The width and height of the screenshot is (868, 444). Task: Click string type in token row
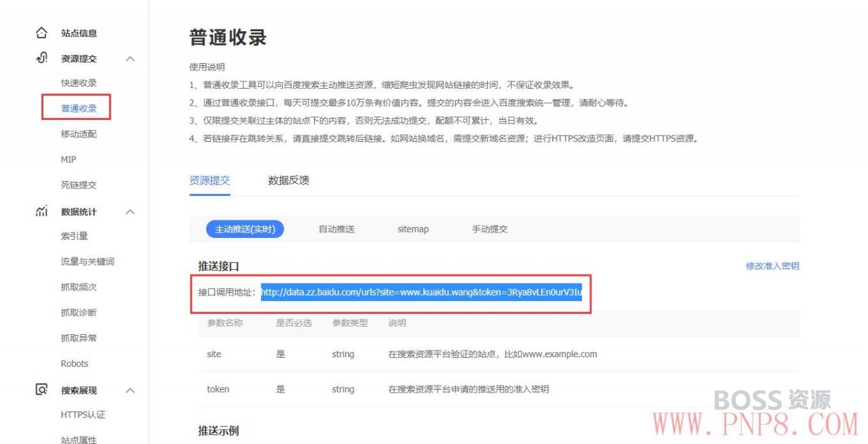click(x=343, y=390)
